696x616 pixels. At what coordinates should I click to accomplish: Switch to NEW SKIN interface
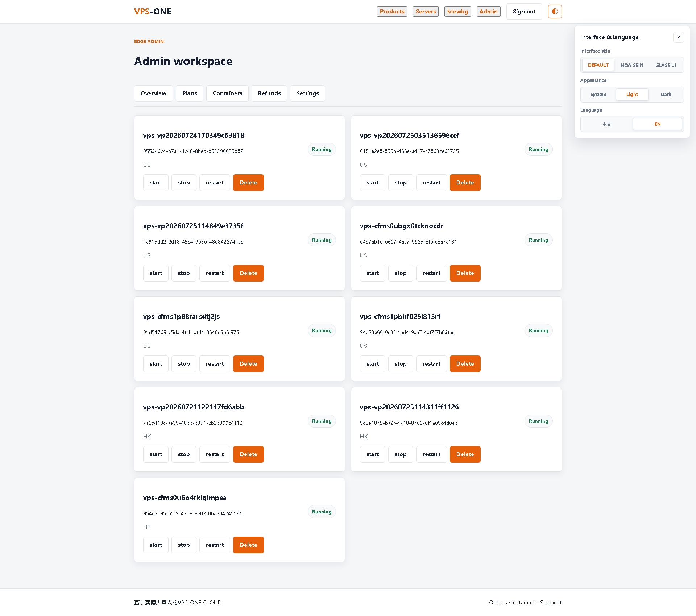tap(632, 65)
